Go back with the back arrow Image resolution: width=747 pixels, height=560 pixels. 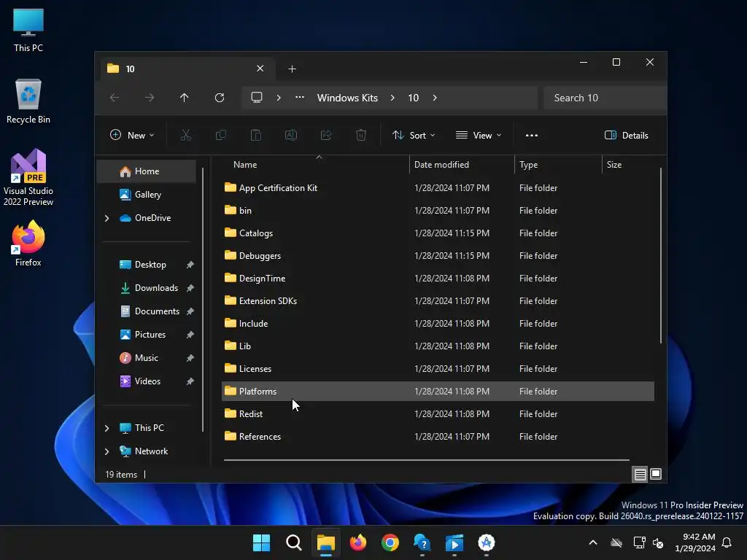(x=115, y=98)
